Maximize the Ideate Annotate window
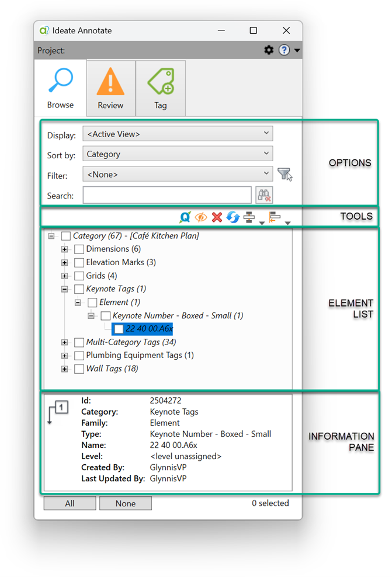The height and width of the screenshot is (577, 392). [x=253, y=30]
